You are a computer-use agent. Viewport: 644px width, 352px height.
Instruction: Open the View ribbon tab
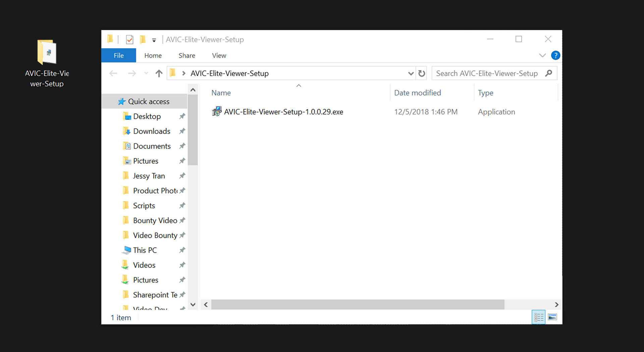coord(219,56)
